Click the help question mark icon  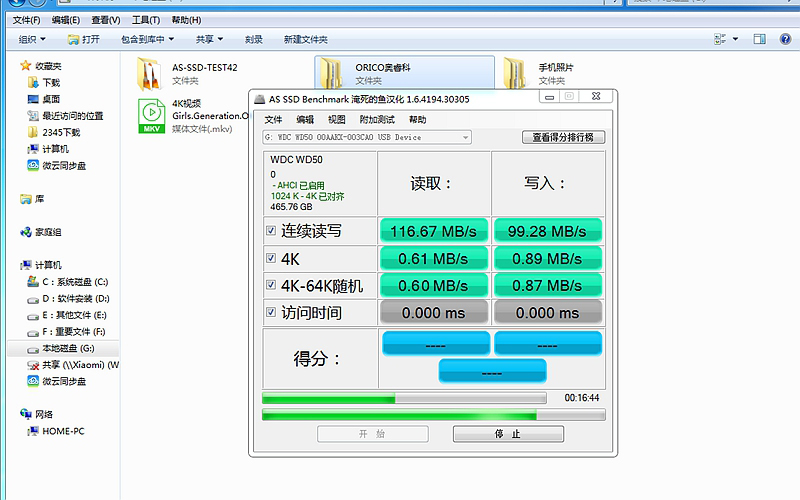(x=785, y=39)
